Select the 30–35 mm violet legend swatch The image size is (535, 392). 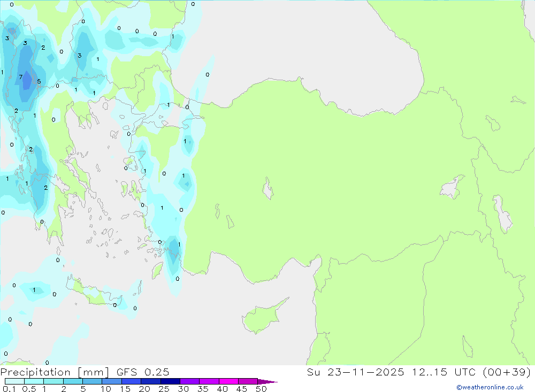coord(190,381)
